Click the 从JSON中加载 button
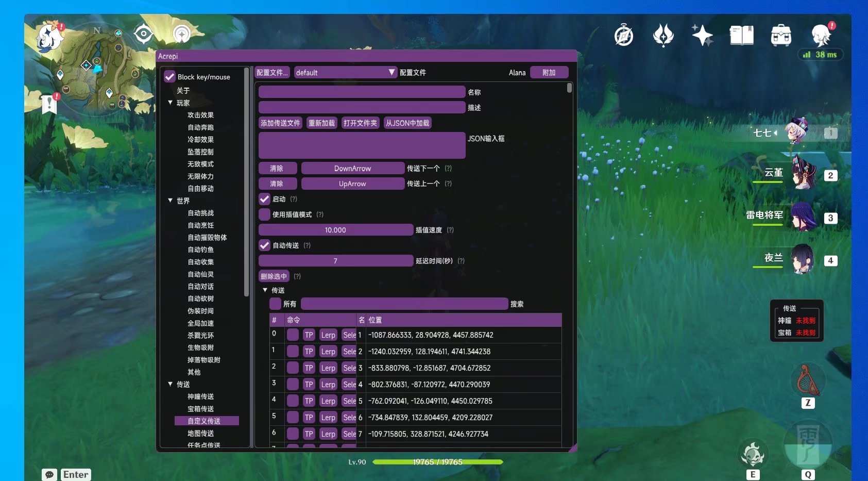 pyautogui.click(x=407, y=123)
